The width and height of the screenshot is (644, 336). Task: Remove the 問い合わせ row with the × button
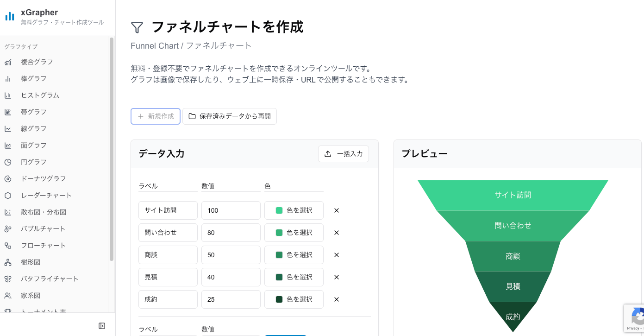pos(336,232)
